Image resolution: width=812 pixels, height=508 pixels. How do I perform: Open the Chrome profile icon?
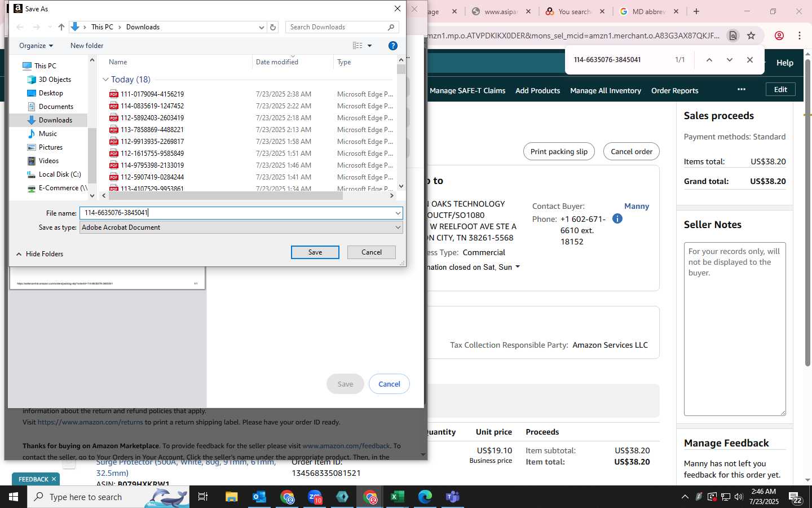pos(779,36)
